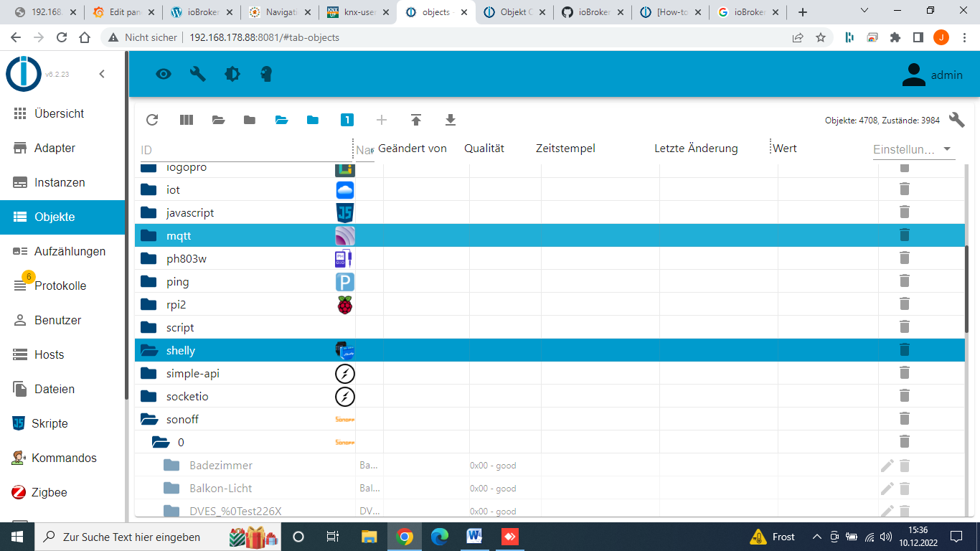The image size is (980, 551).
Task: Go to Instanzen in sidebar
Action: pyautogui.click(x=62, y=182)
